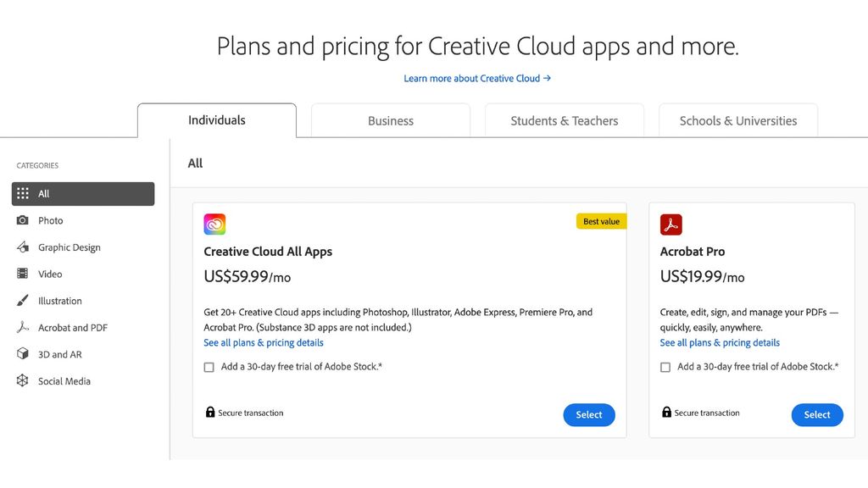The width and height of the screenshot is (868, 488).
Task: Switch to the Business tab
Action: (x=390, y=120)
